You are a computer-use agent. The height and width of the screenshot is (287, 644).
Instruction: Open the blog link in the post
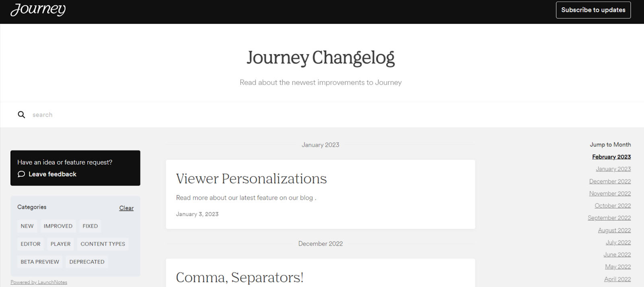[305, 198]
